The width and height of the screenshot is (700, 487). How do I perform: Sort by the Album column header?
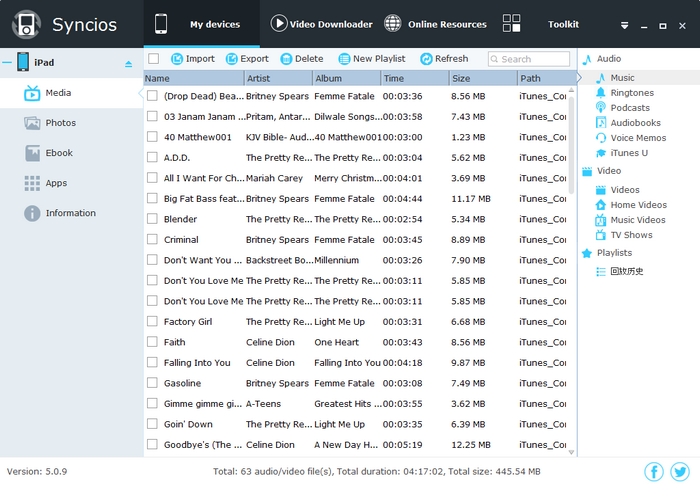346,78
